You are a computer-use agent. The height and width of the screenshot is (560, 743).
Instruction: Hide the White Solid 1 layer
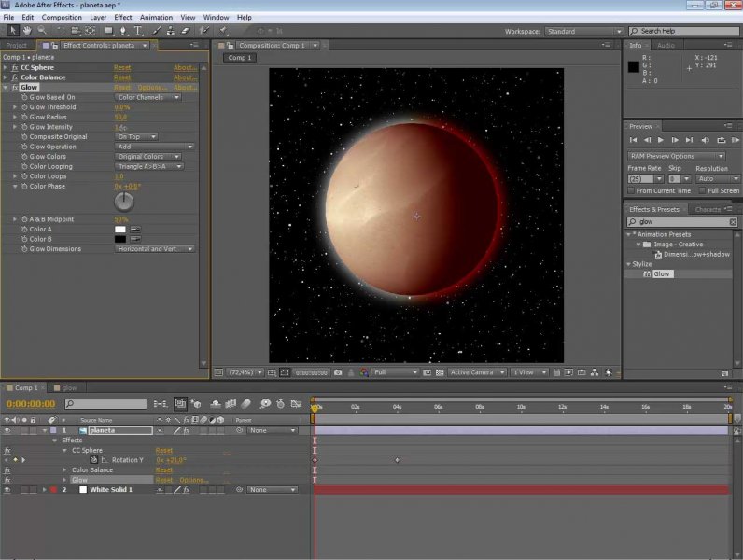7,489
